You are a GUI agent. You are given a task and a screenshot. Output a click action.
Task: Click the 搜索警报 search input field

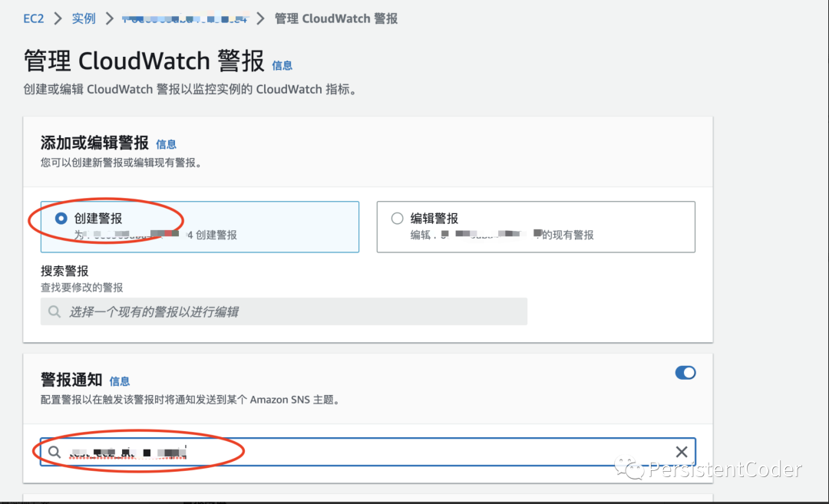tap(284, 311)
